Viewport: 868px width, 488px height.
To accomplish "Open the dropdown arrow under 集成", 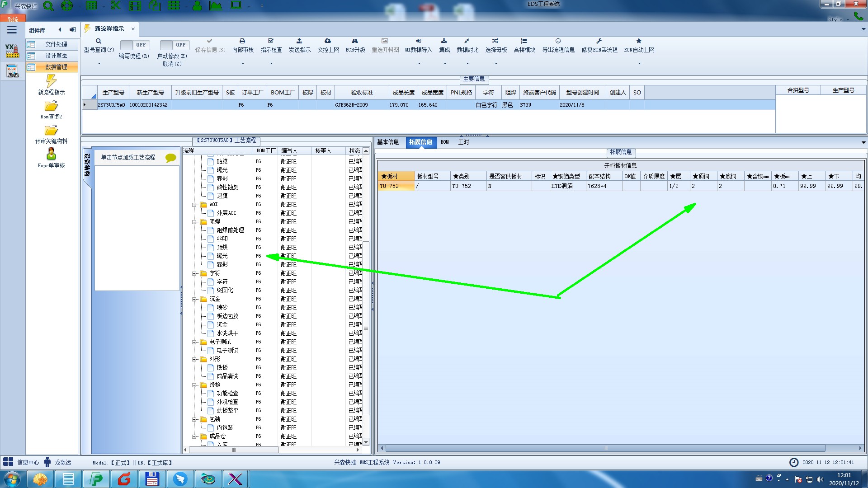I will coord(444,63).
